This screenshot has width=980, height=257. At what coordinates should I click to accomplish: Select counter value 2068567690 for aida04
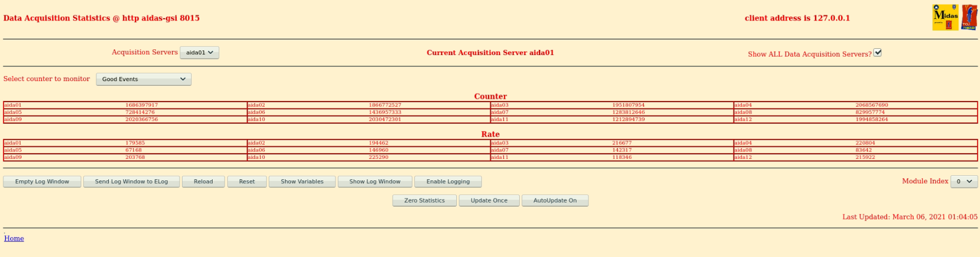(x=872, y=105)
